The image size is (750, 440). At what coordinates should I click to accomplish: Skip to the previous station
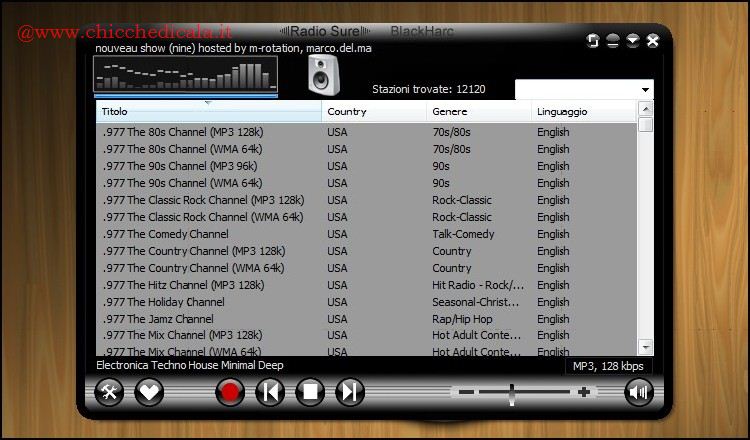click(x=270, y=392)
